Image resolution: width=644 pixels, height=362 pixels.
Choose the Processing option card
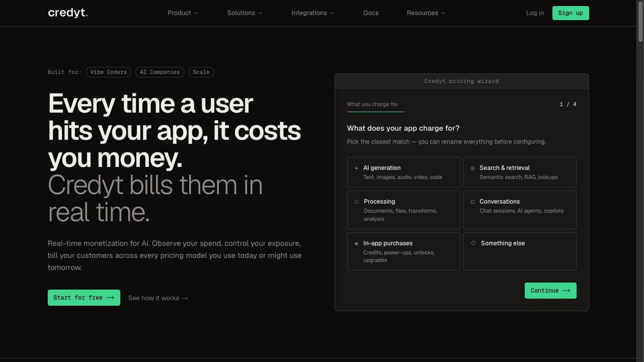tap(404, 210)
